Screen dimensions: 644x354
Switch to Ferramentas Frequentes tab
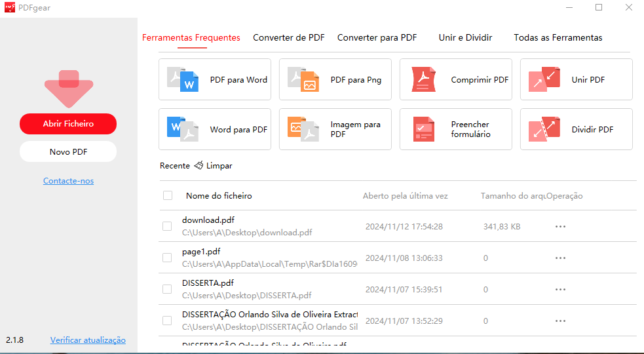coord(191,37)
